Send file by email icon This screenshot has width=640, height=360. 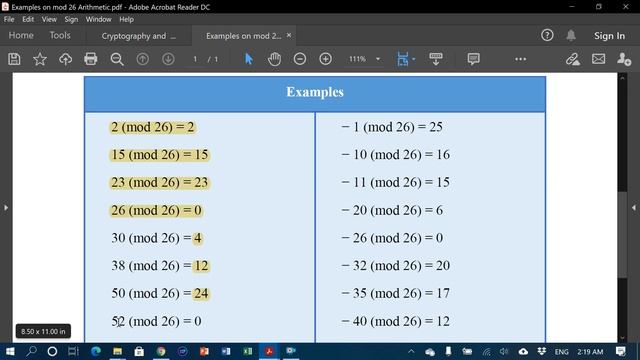coord(598,59)
